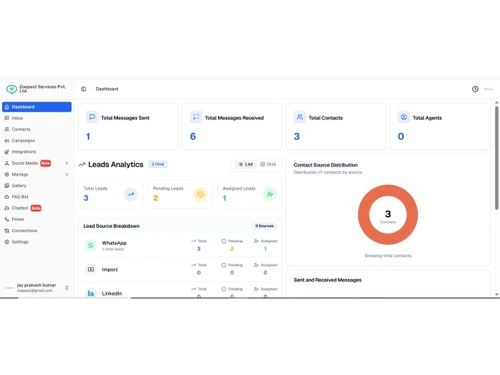
Task: Click the LinkedIn source icon
Action: click(91, 293)
